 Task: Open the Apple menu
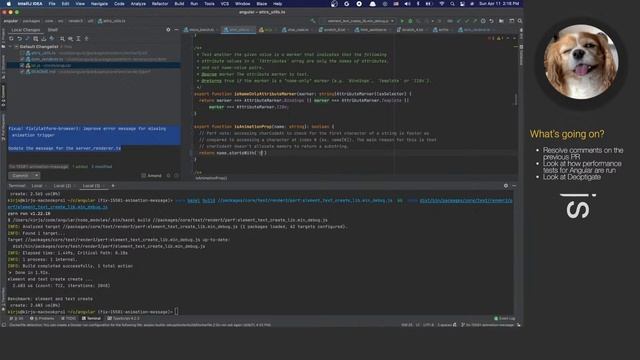click(x=9, y=4)
